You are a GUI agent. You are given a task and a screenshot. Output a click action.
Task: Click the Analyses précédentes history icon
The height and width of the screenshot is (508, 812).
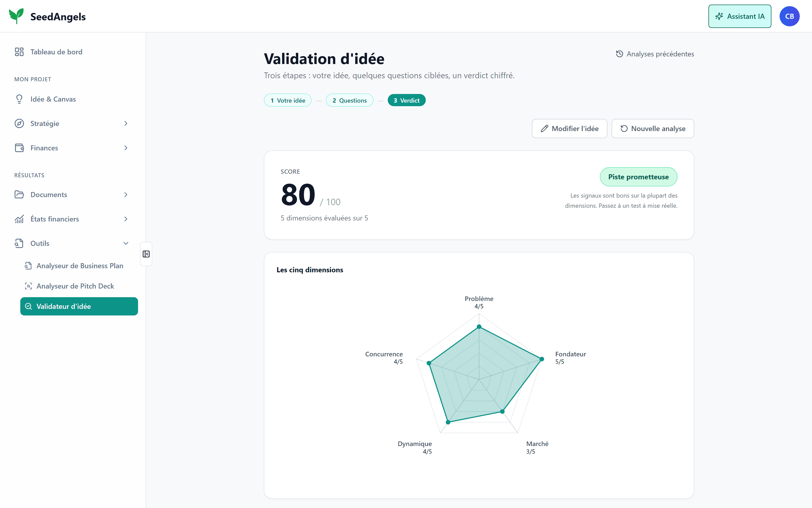pos(619,54)
